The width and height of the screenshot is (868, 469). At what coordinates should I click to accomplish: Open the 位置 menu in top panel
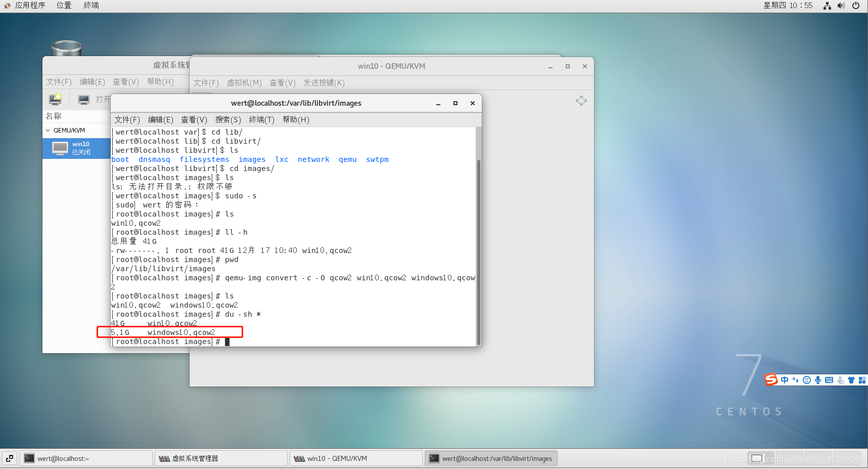(64, 6)
